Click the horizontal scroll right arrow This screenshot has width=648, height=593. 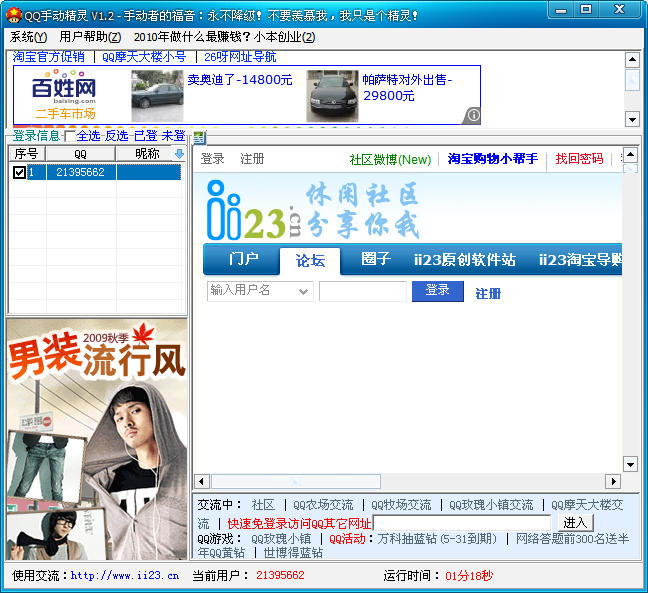coord(613,481)
